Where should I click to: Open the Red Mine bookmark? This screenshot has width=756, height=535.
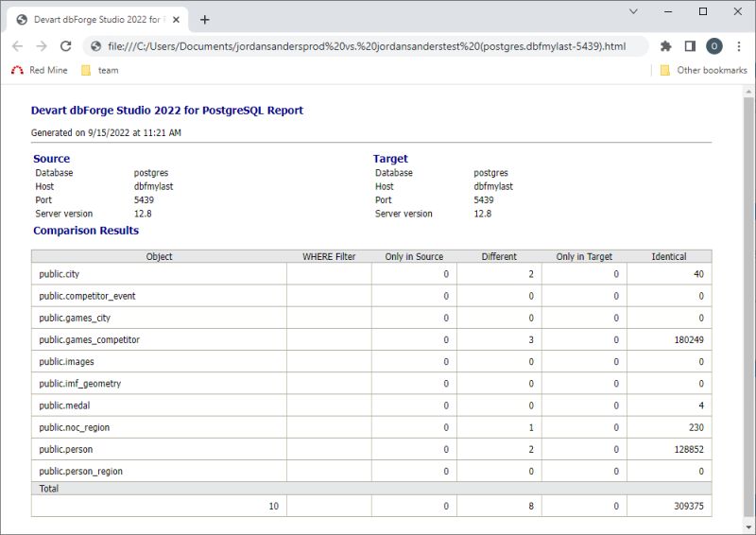point(39,71)
